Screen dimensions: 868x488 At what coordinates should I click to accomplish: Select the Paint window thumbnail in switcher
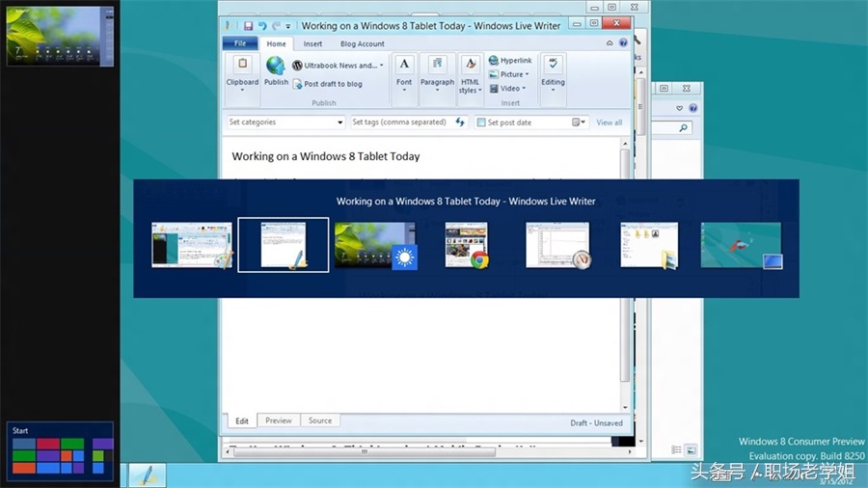click(x=192, y=245)
